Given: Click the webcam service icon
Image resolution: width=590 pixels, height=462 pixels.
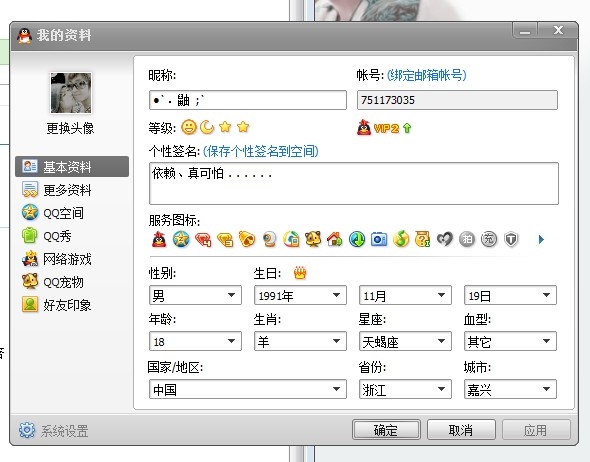Looking at the screenshot, I should [269, 239].
